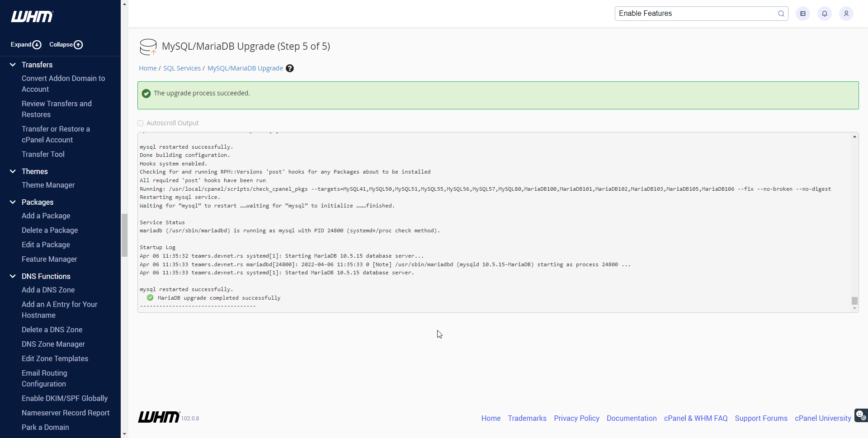Open the Trademarks footer link
This screenshot has height=438, width=868.
tap(527, 418)
